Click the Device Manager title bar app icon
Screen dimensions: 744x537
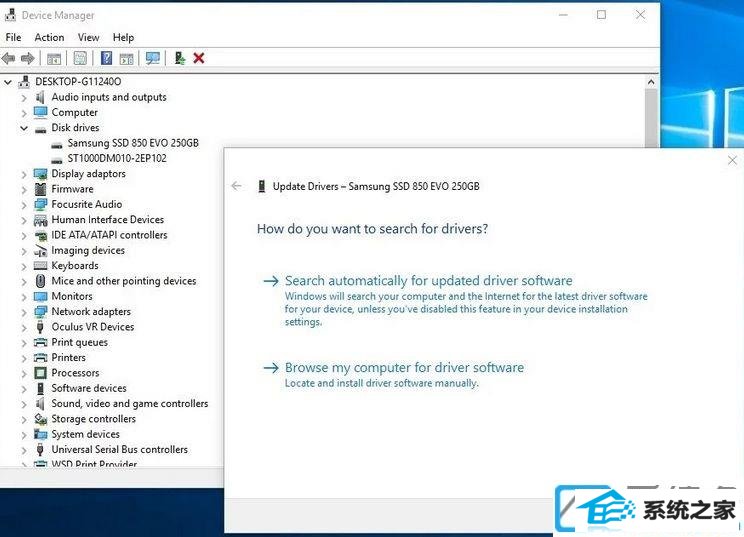click(x=10, y=15)
